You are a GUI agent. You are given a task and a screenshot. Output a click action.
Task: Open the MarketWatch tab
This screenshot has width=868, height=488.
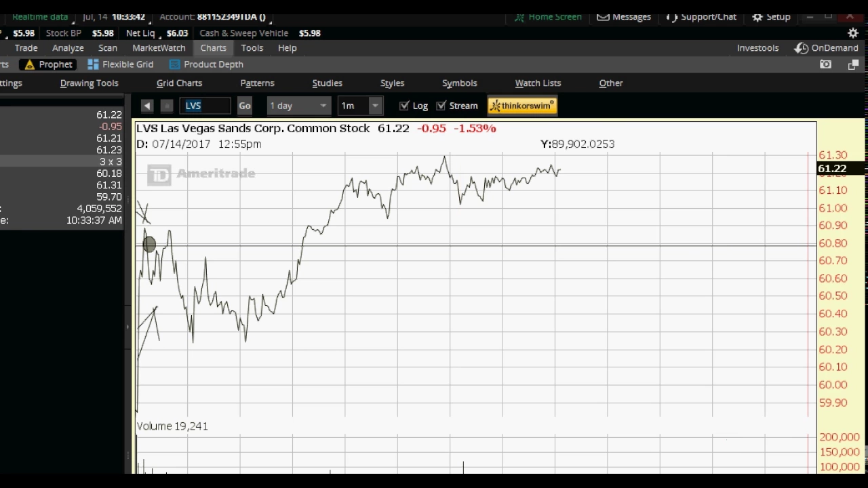tap(159, 48)
